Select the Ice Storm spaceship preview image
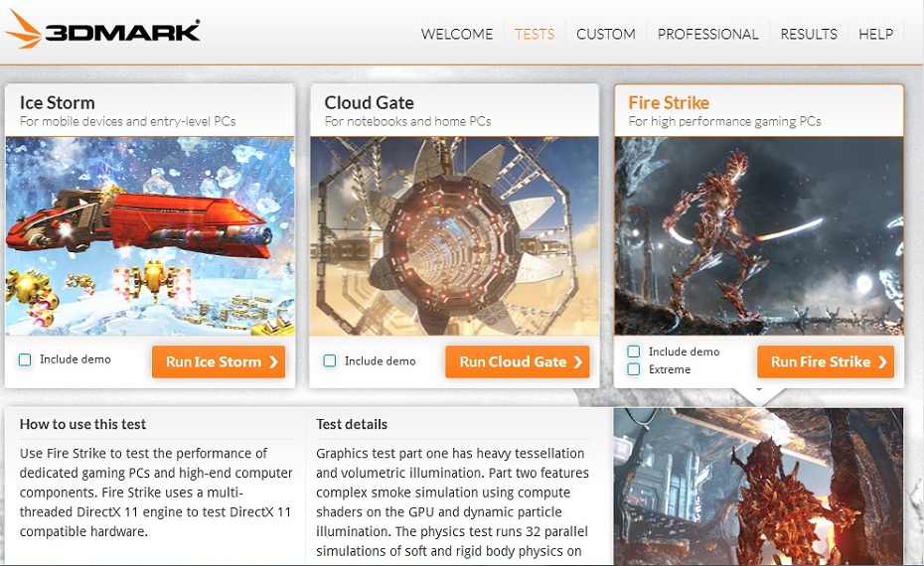This screenshot has height=566, width=924. (x=150, y=236)
